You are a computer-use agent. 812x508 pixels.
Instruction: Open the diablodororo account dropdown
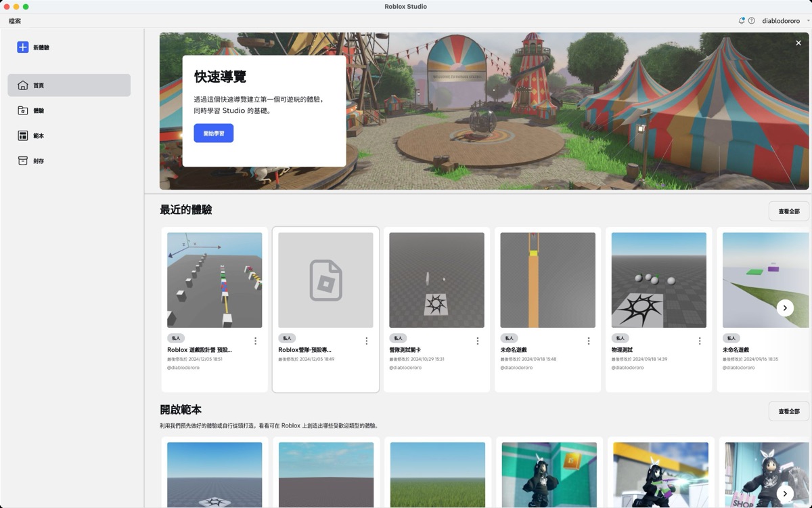[x=785, y=21]
